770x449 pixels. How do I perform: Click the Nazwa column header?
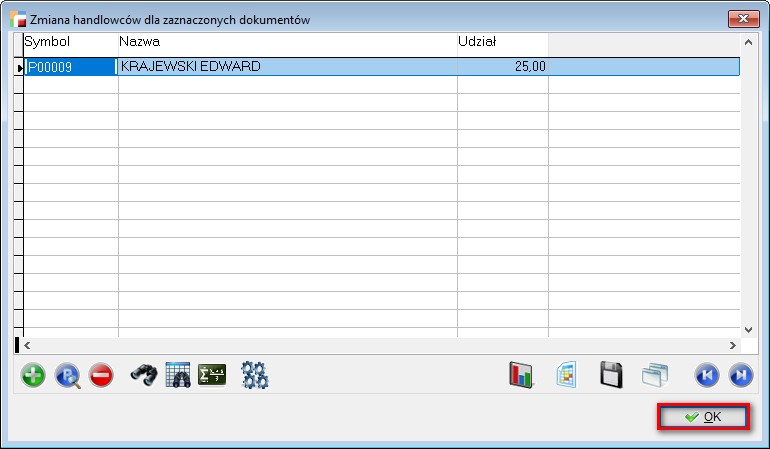(287, 42)
